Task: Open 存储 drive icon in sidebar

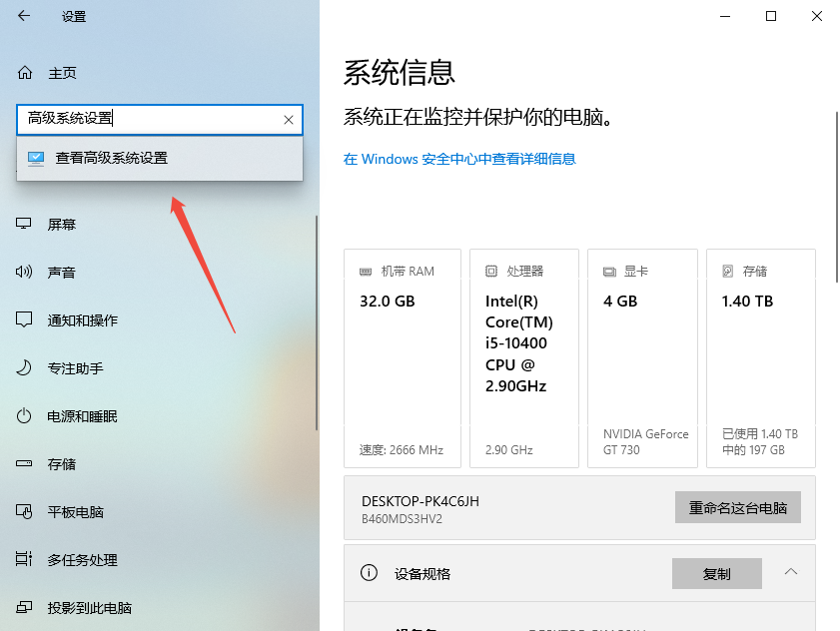Action: pyautogui.click(x=24, y=463)
